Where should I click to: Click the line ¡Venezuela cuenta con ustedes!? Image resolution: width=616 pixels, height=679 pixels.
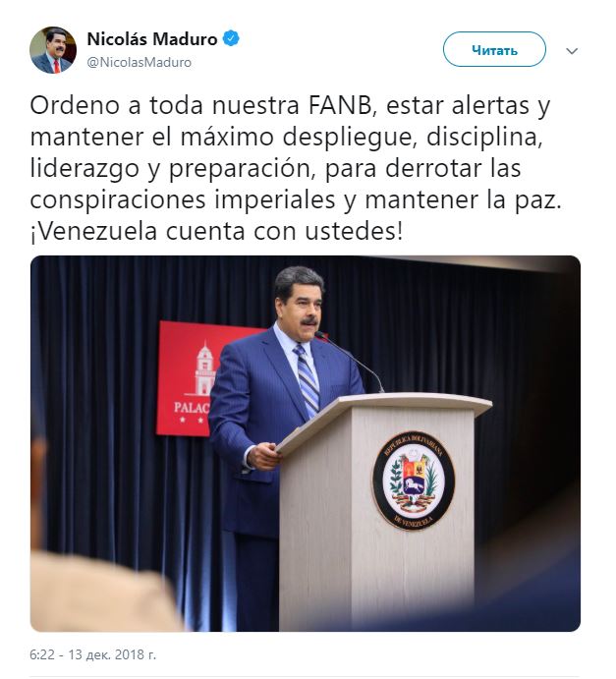(216, 232)
